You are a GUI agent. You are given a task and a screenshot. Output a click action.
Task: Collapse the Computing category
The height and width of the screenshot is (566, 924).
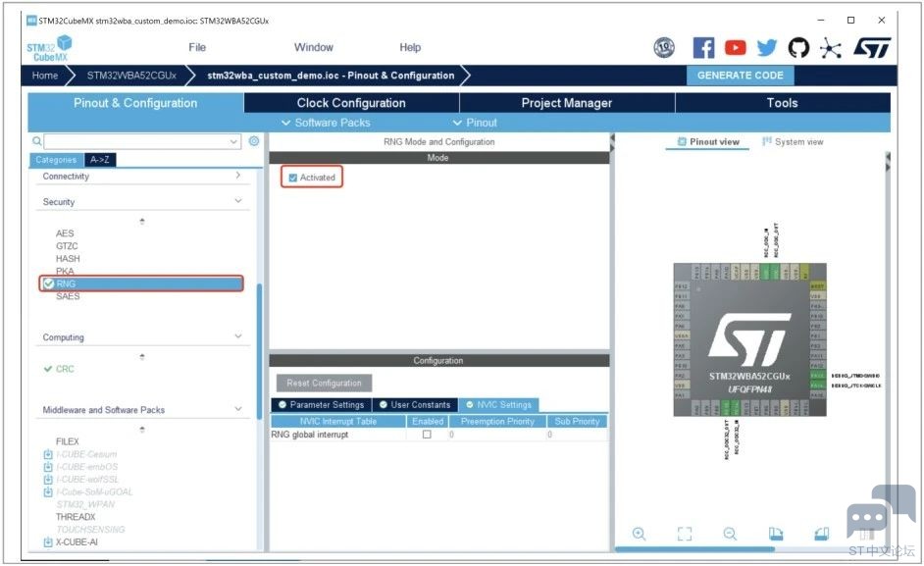coord(238,336)
